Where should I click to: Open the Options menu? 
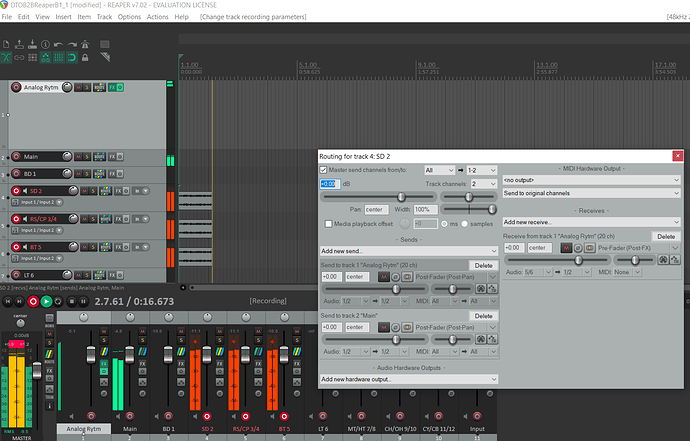point(129,17)
